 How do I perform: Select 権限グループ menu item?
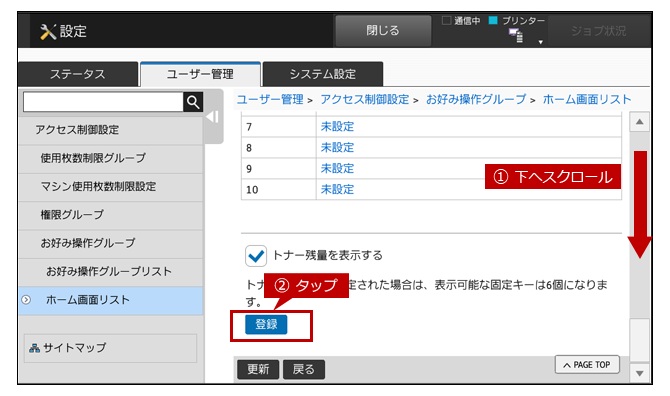pyautogui.click(x=111, y=215)
